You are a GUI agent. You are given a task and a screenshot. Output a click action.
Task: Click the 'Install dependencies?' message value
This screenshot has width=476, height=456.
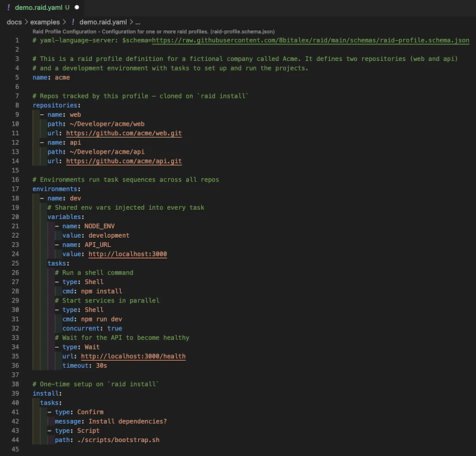tap(127, 421)
